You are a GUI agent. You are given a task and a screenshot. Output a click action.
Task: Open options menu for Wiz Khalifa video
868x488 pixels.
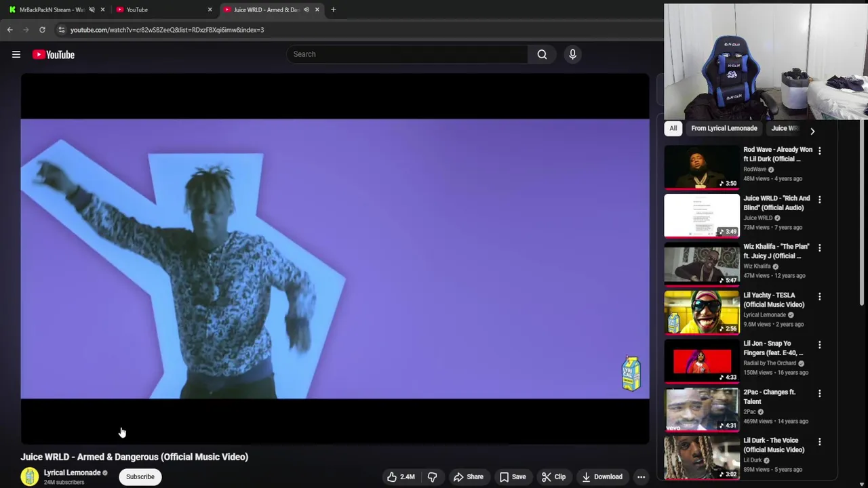pyautogui.click(x=819, y=247)
